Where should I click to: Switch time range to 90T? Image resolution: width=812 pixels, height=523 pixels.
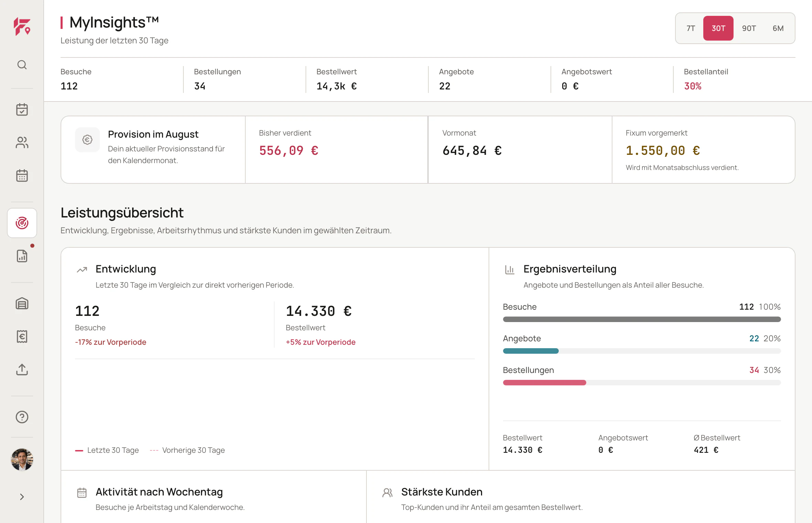[749, 28]
